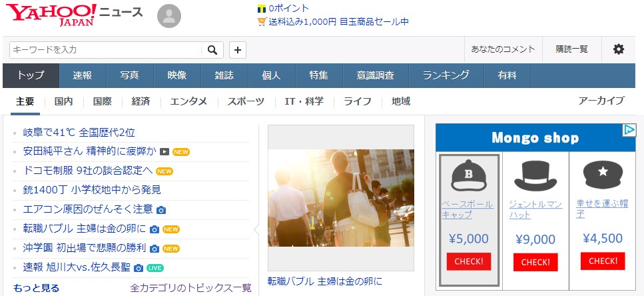Open the ランキング tab
644x296 pixels.
(446, 75)
